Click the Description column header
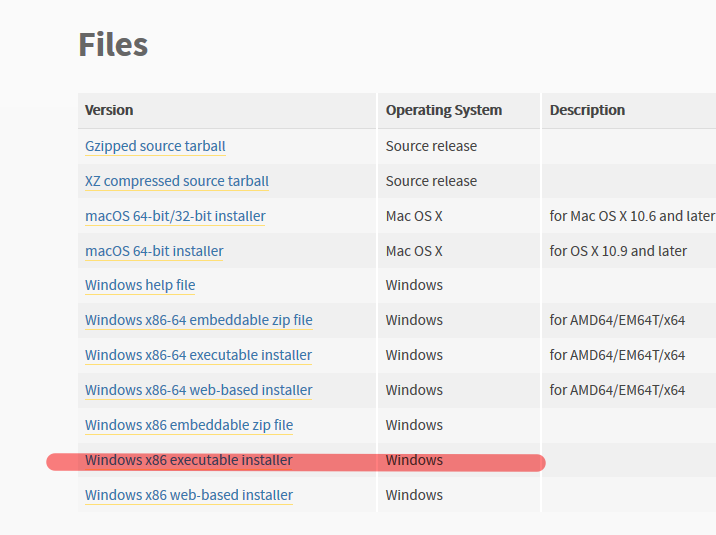Viewport: 716px width, 535px height. pyautogui.click(x=587, y=110)
